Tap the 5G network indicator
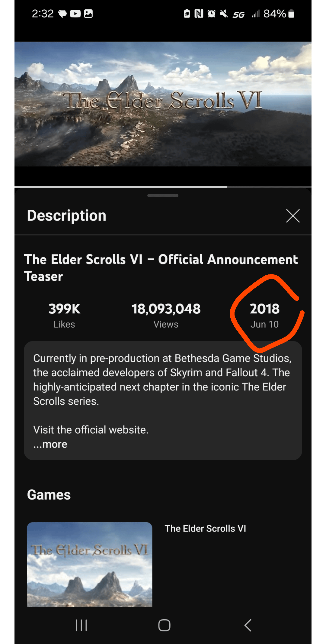326x644 pixels. pos(238,15)
